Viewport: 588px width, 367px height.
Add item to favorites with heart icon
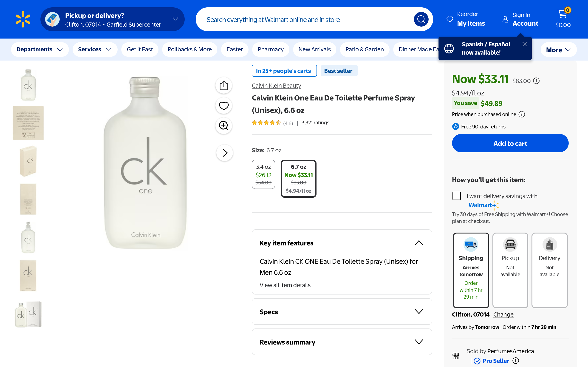[x=224, y=106]
